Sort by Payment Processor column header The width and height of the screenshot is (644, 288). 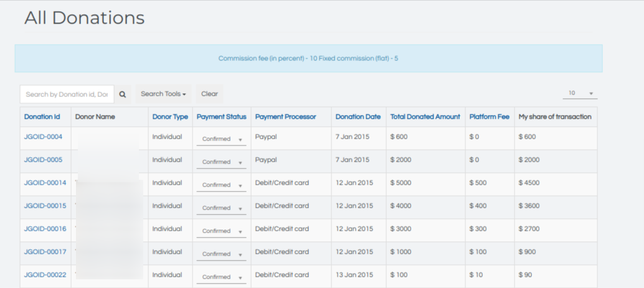(x=285, y=117)
